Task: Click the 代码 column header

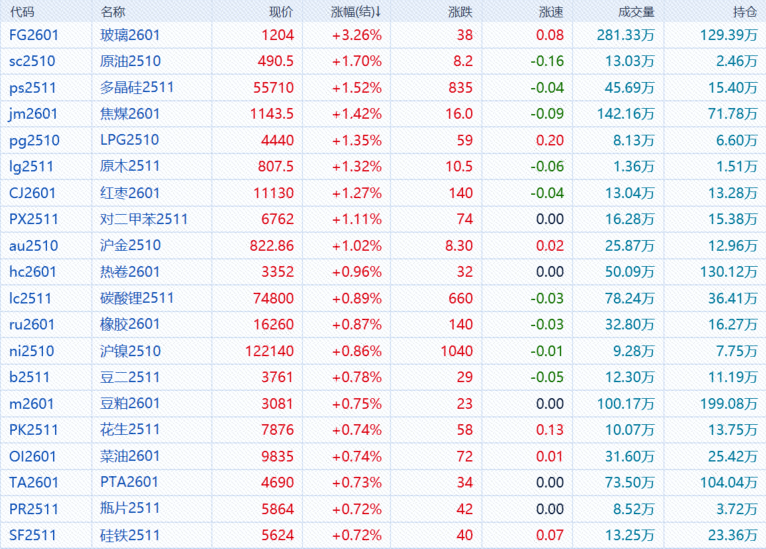Action: tap(21, 11)
